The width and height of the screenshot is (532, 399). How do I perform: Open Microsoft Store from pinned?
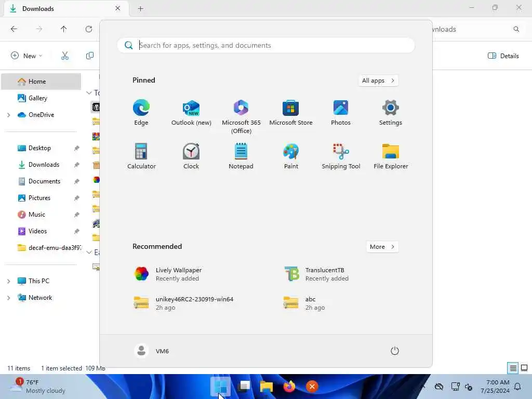click(291, 113)
